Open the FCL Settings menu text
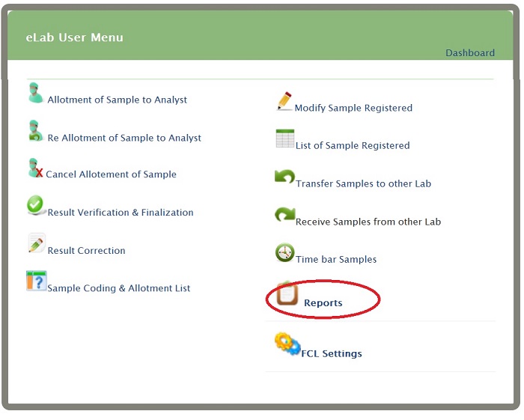The width and height of the screenshot is (524, 420). click(331, 353)
